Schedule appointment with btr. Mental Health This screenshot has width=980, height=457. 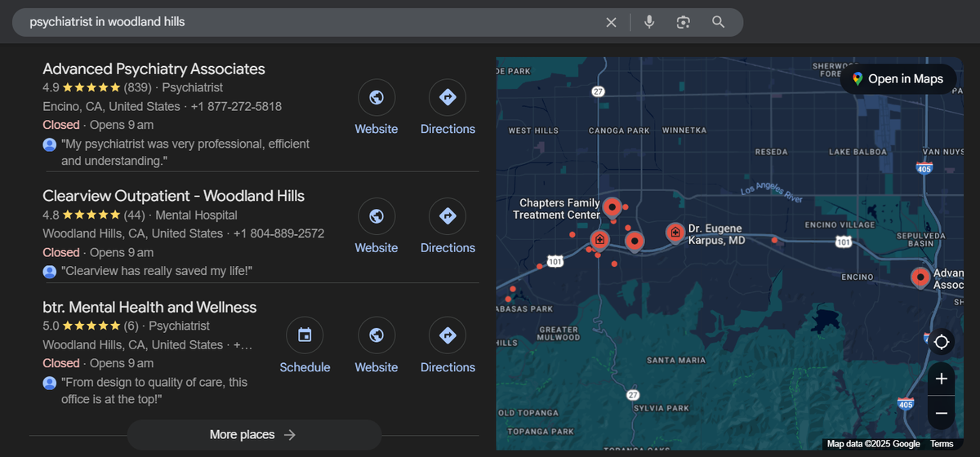click(x=305, y=336)
